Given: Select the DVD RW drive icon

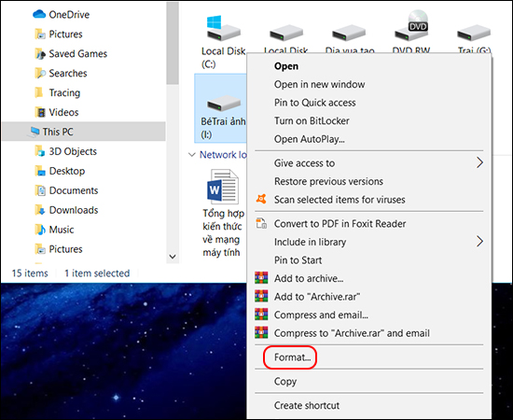Looking at the screenshot, I should tap(411, 25).
